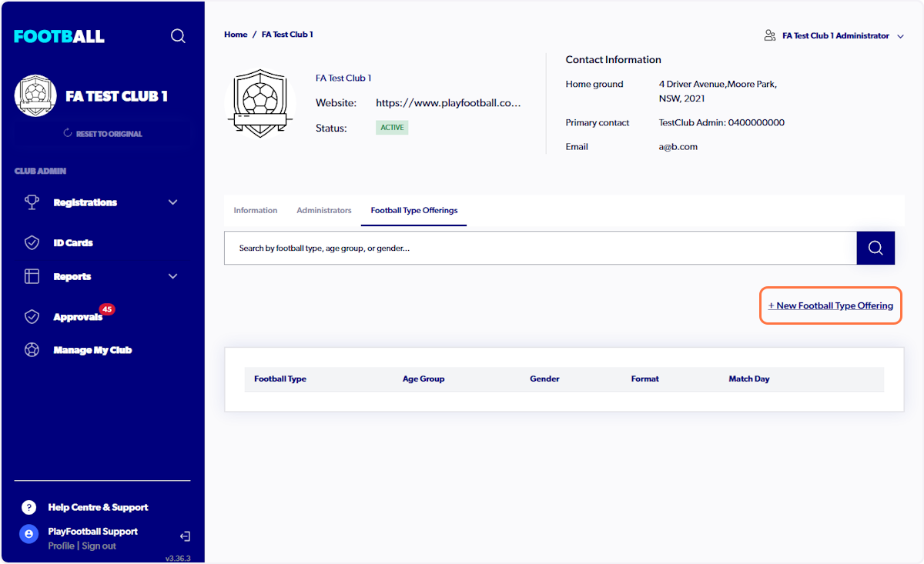Click the Reports table icon
Image resolution: width=924 pixels, height=564 pixels.
32,276
